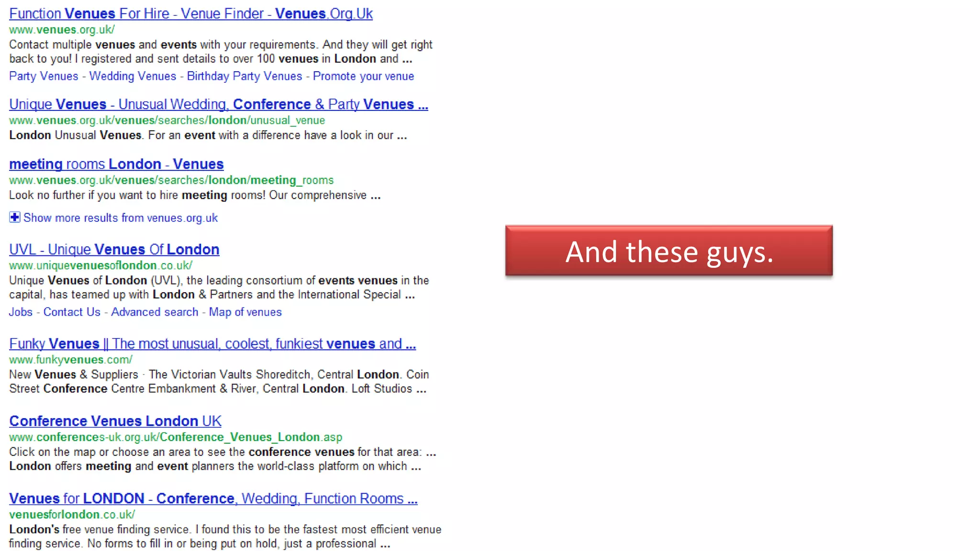Open Promote your venue sitelink

click(364, 77)
